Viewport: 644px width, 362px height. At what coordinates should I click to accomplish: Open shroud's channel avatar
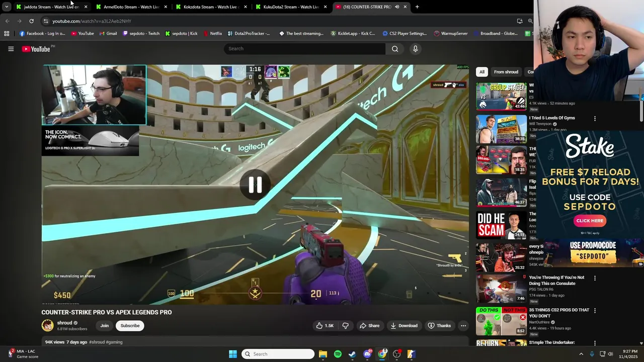(47, 325)
